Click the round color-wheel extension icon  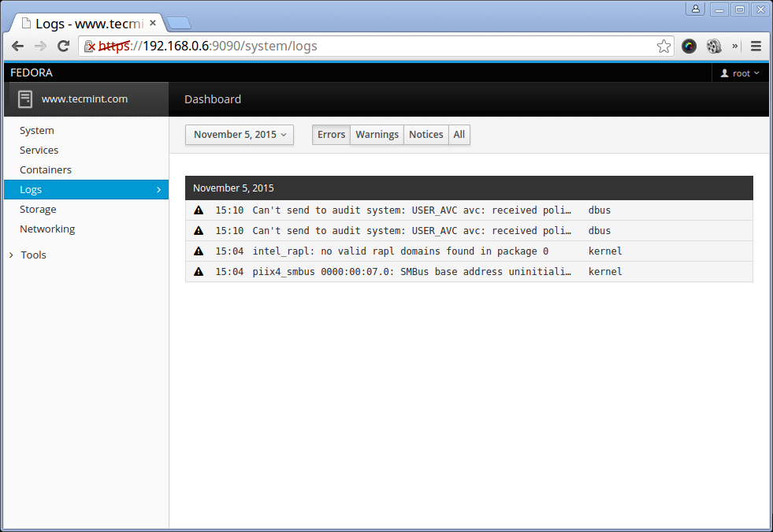(x=689, y=46)
